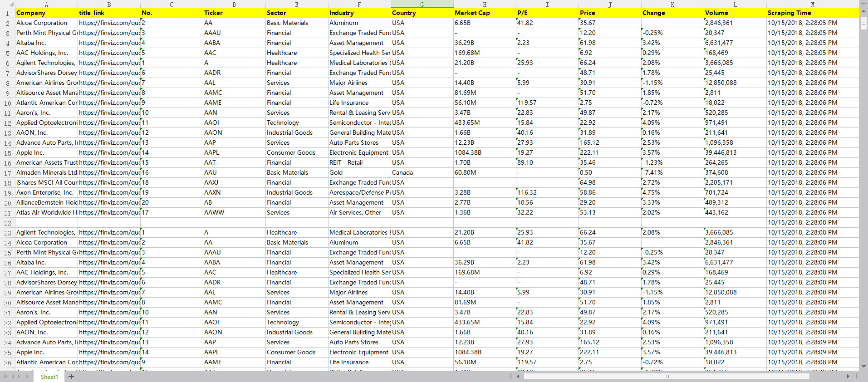The image size is (868, 382).
Task: Jump to the first sheet using the navigation arrow
Action: pyautogui.click(x=5, y=377)
